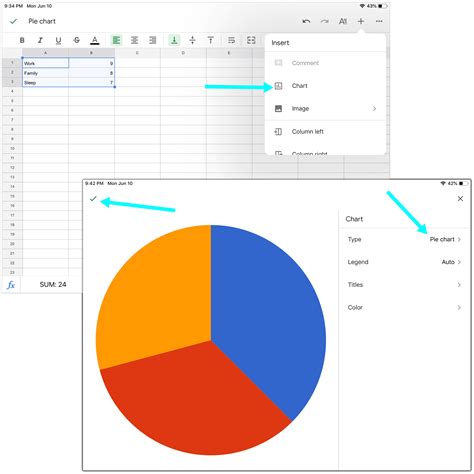This screenshot has height=474, width=474.
Task: Select the cell with value 8
Action: tap(92, 73)
